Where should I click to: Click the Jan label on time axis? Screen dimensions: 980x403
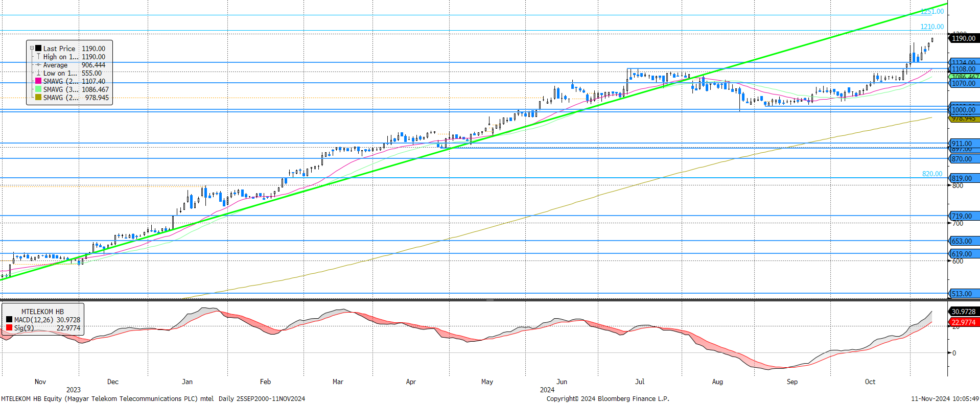pos(188,382)
